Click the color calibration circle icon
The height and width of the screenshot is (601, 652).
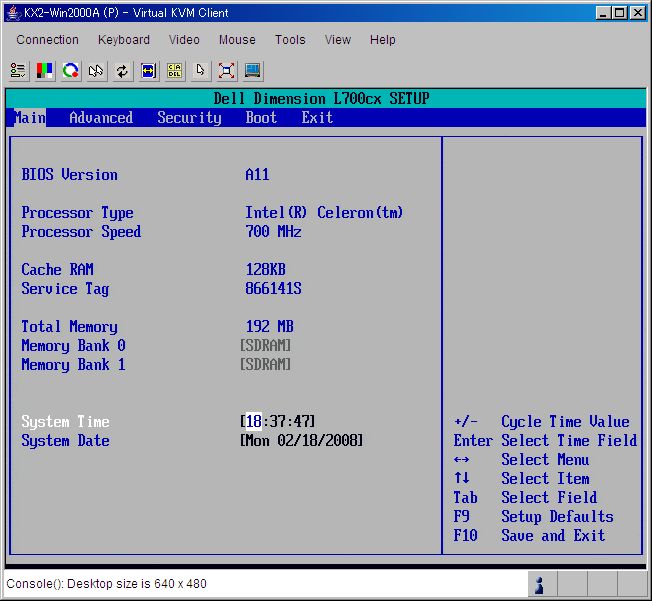point(70,71)
